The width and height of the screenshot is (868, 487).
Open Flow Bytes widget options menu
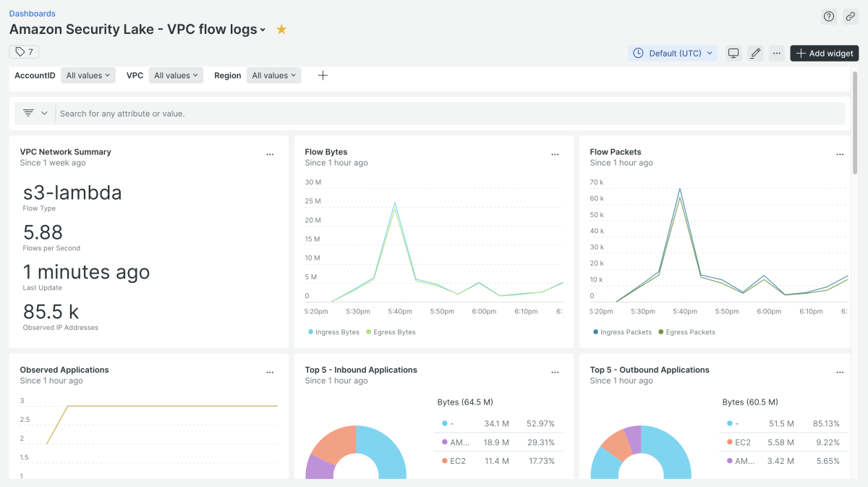pos(555,154)
